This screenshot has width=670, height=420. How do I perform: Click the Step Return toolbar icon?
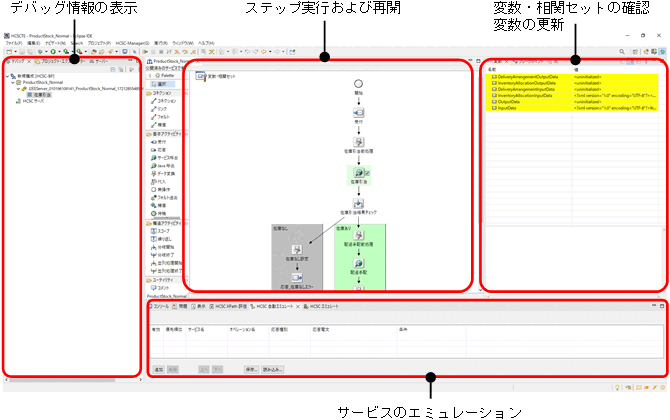click(193, 52)
